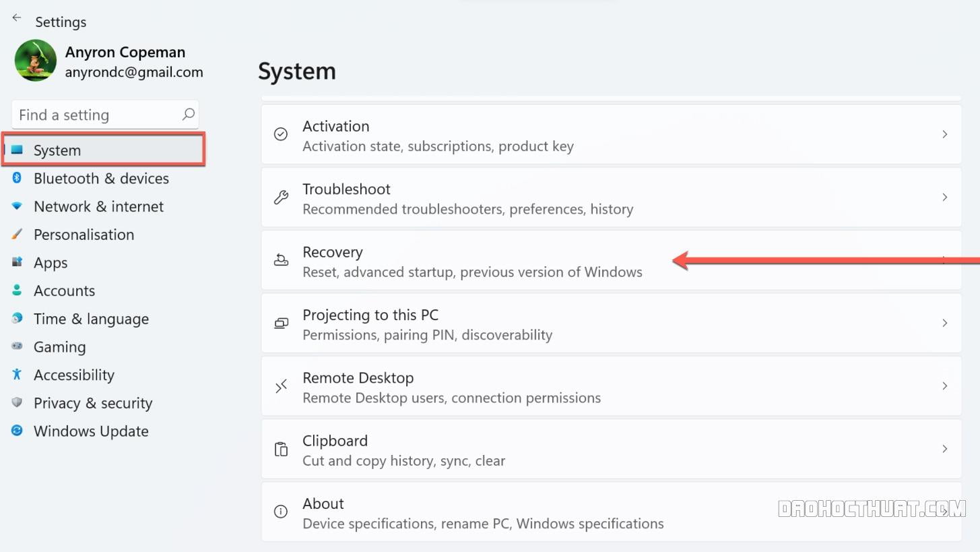Open Bluetooth & devices settings
The image size is (980, 552).
[x=101, y=179]
